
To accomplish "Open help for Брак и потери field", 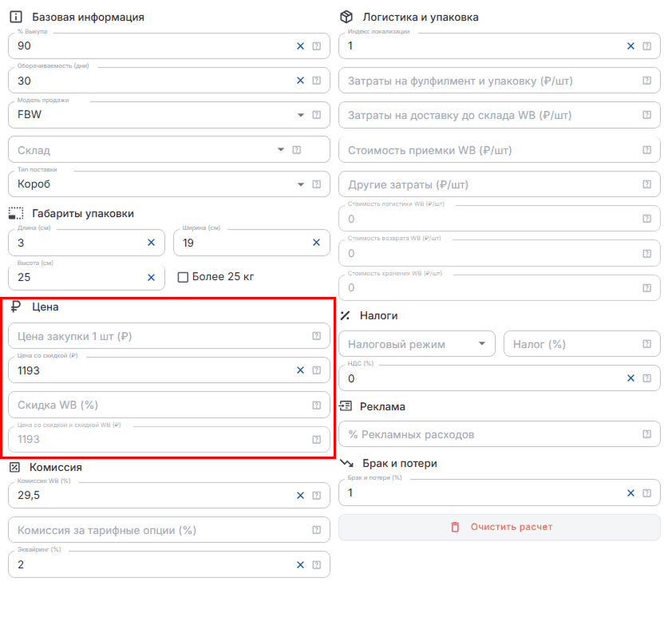I will pyautogui.click(x=646, y=493).
